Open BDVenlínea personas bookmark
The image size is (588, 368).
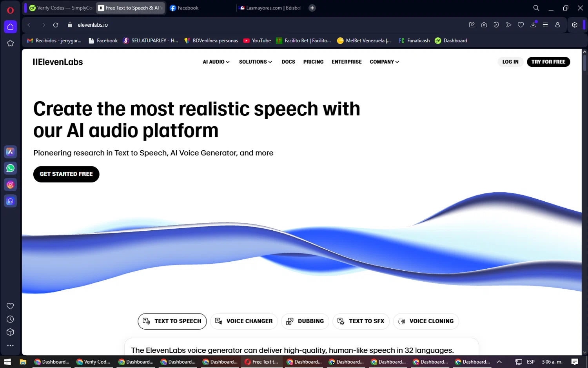pos(211,40)
